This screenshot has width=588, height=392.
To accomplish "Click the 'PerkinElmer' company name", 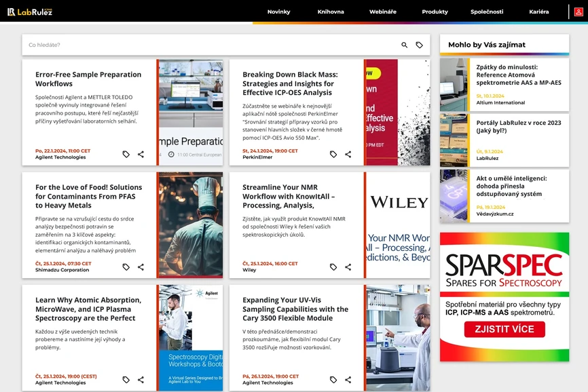I will pyautogui.click(x=257, y=157).
